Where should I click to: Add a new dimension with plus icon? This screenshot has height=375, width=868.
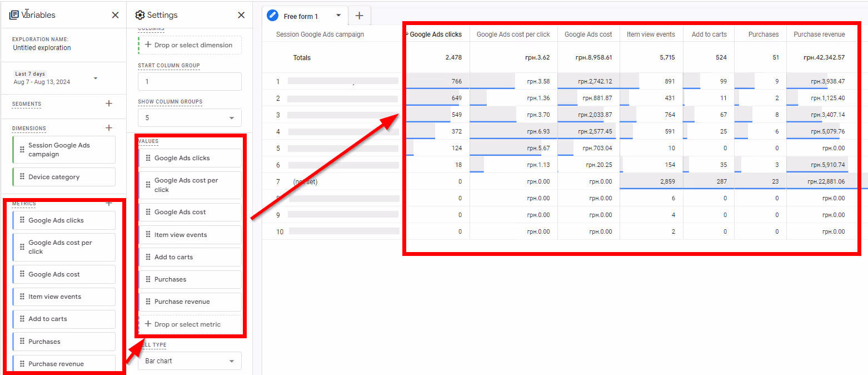point(109,128)
